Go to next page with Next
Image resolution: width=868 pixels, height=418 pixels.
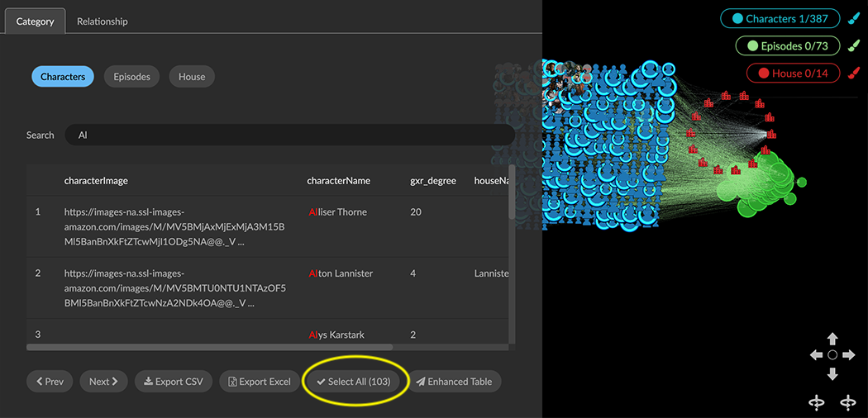[103, 382]
